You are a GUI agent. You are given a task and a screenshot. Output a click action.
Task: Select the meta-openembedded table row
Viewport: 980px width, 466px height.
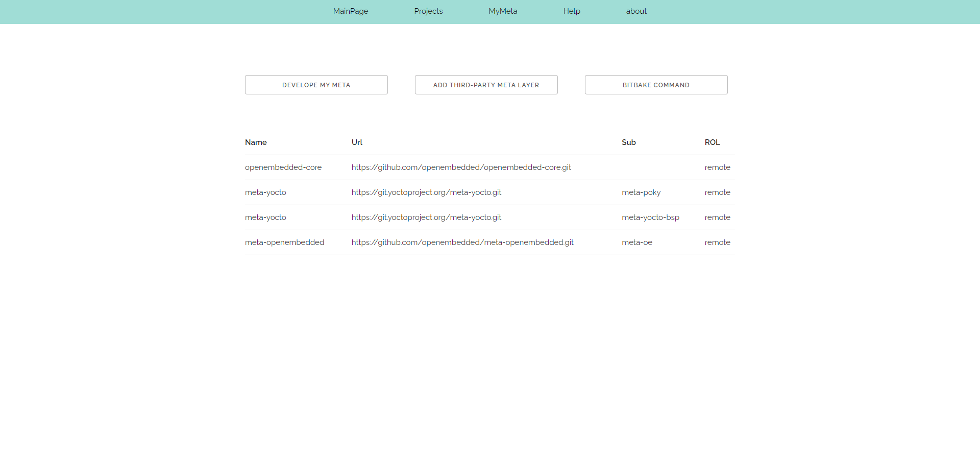tap(284, 242)
